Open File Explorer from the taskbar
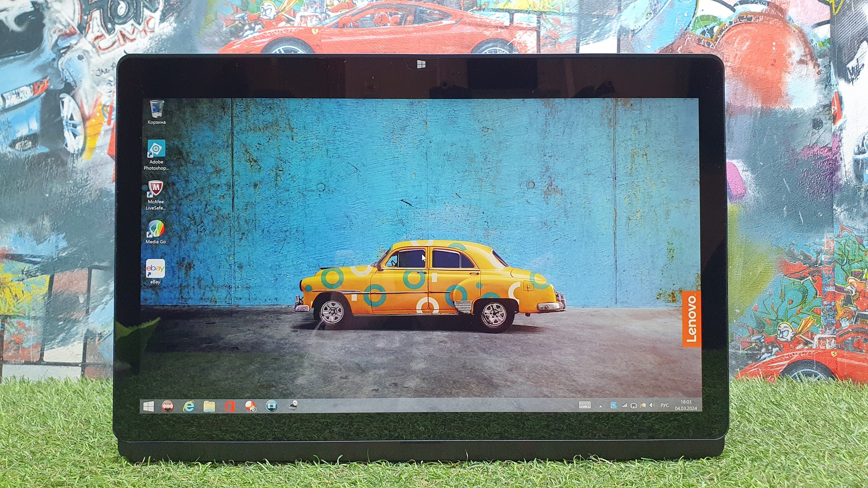868x488 pixels. point(209,407)
